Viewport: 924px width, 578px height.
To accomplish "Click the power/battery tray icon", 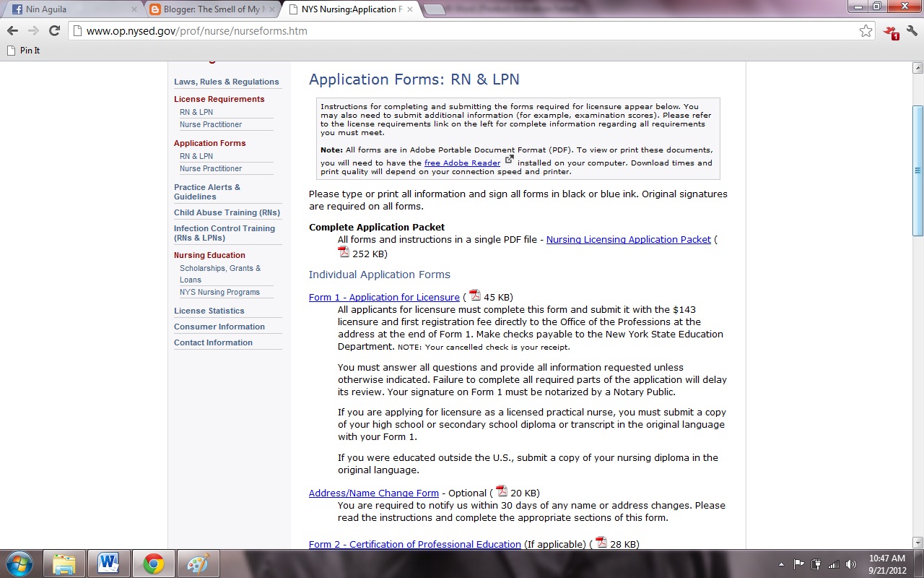I will [816, 564].
